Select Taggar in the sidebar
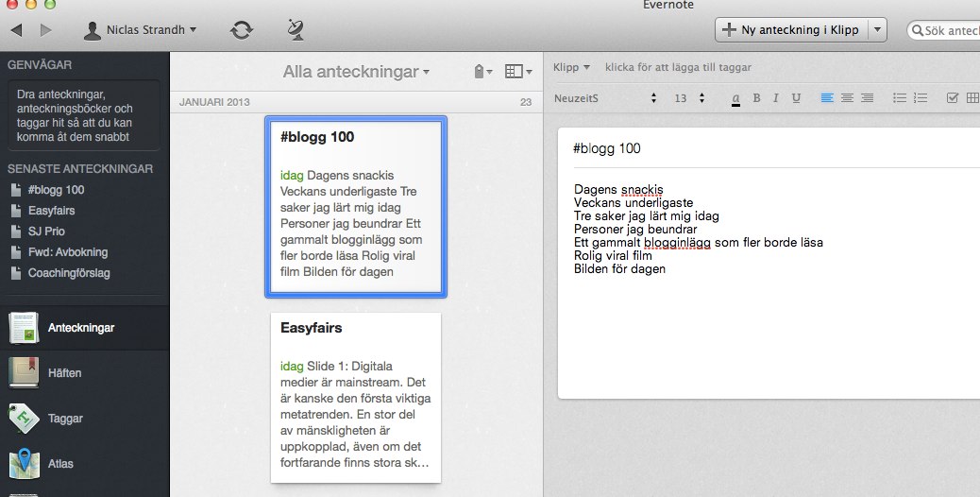Viewport: 980px width, 497px height. pyautogui.click(x=84, y=419)
